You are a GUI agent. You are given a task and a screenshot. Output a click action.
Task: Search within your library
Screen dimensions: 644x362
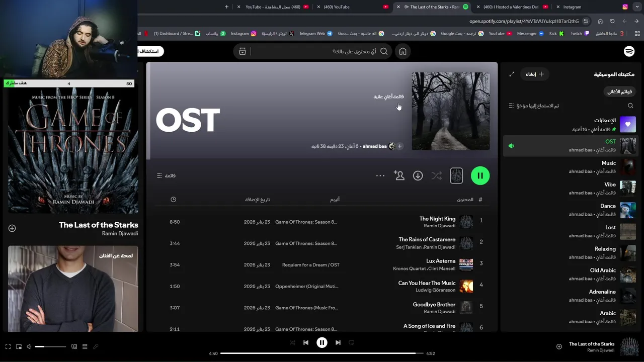630,106
